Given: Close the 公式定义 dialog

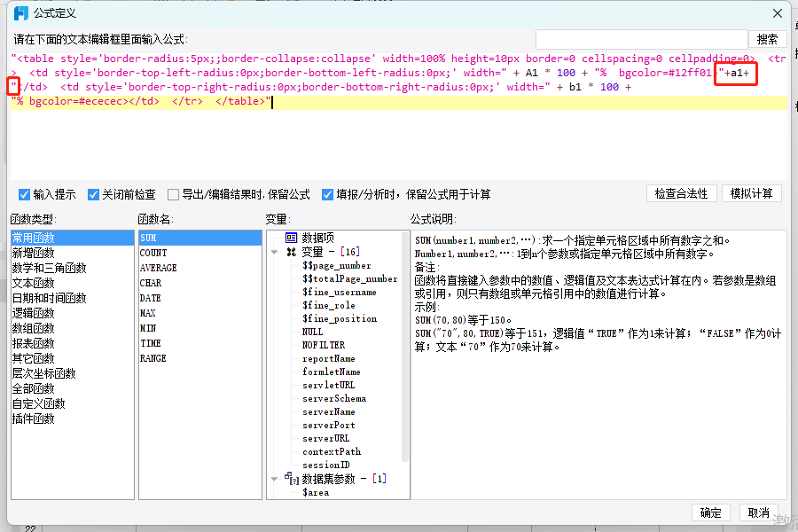Looking at the screenshot, I should pyautogui.click(x=778, y=13).
